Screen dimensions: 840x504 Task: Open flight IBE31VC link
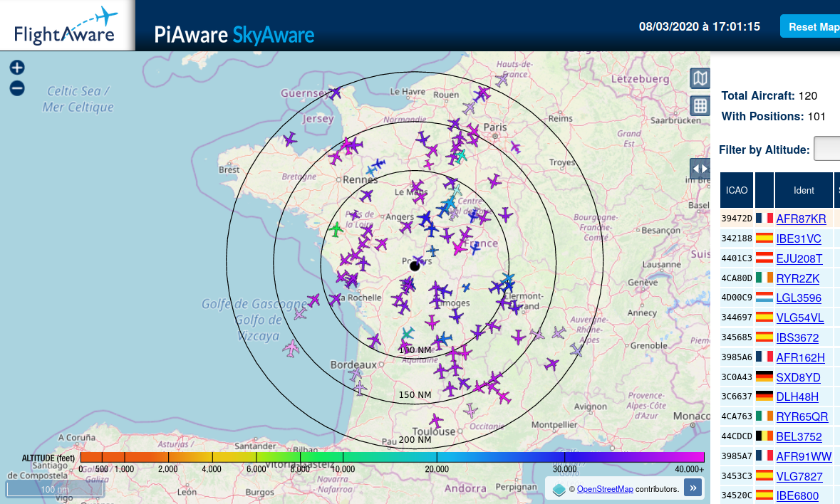[x=798, y=238]
